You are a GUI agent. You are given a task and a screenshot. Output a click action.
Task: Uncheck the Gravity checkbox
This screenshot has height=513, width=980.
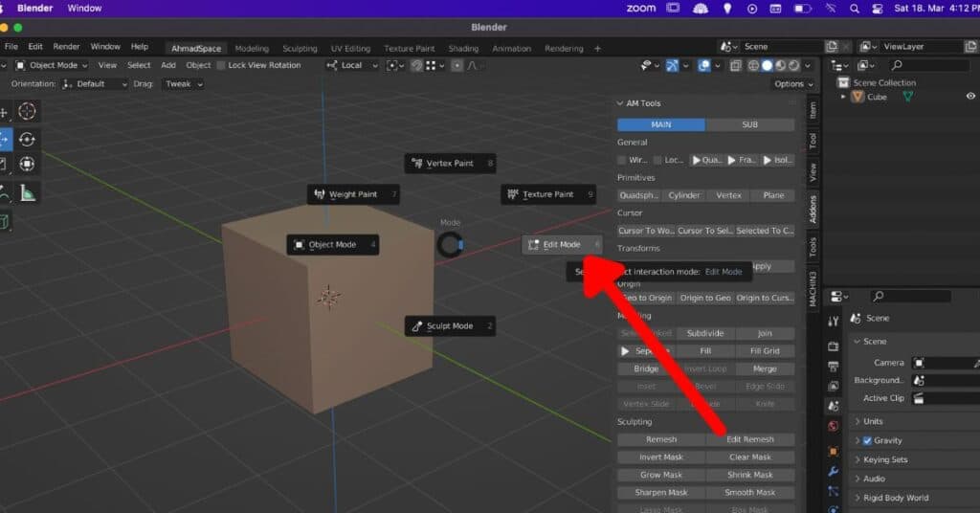867,441
